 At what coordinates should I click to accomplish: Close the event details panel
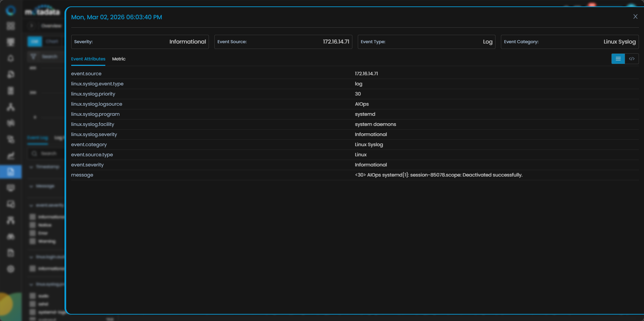[635, 17]
